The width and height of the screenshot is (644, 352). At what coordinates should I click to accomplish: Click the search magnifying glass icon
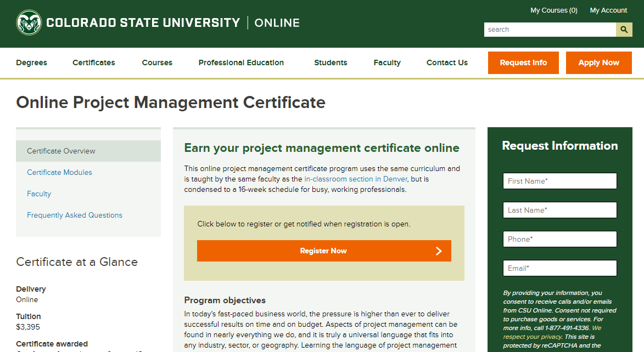624,29
